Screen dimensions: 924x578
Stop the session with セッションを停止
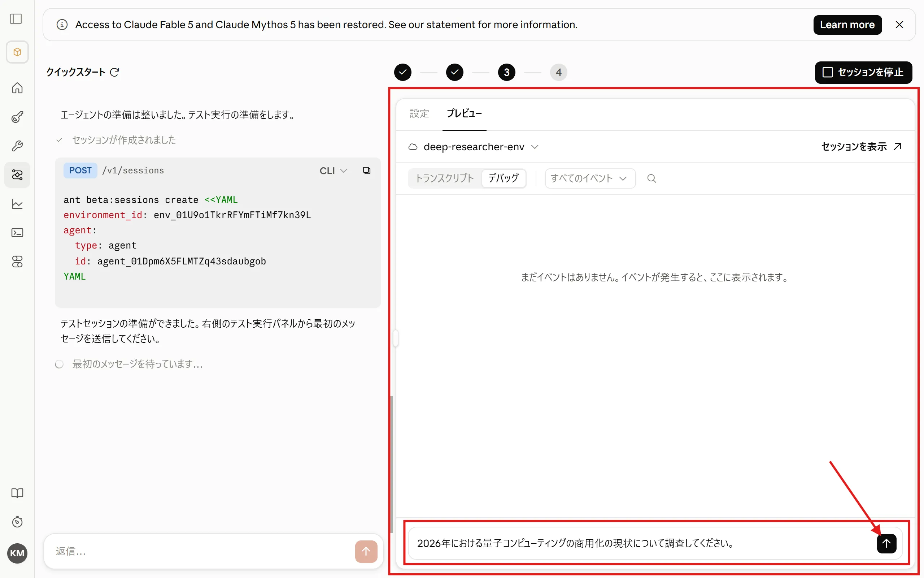point(863,72)
